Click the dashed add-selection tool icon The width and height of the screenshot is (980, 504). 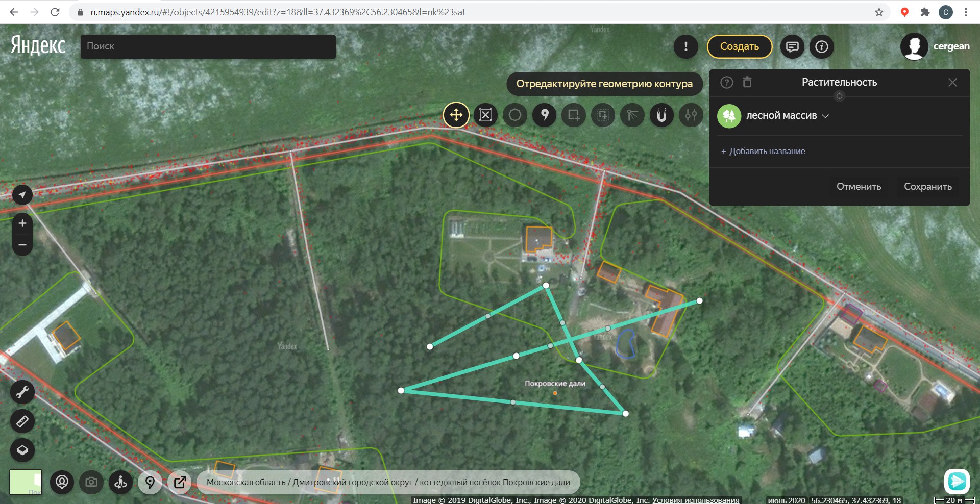point(603,115)
